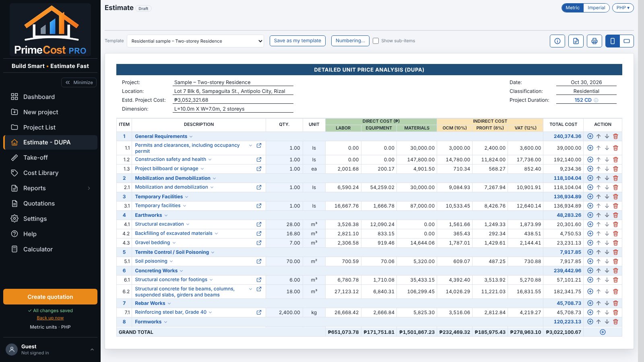Screen dimensions: 644x362
Task: Add item under Concreting Works section
Action: click(590, 271)
